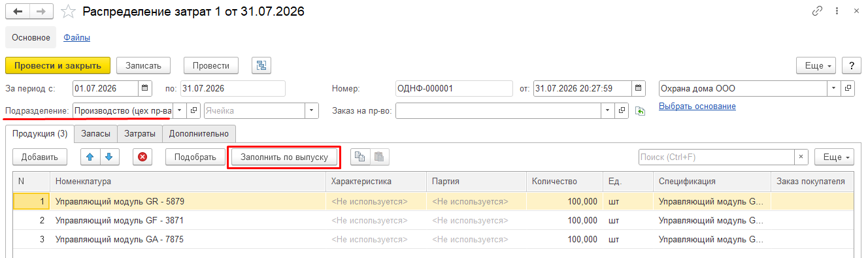This screenshot has width=868, height=258.
Task: Click the Подобрать button
Action: click(x=195, y=157)
